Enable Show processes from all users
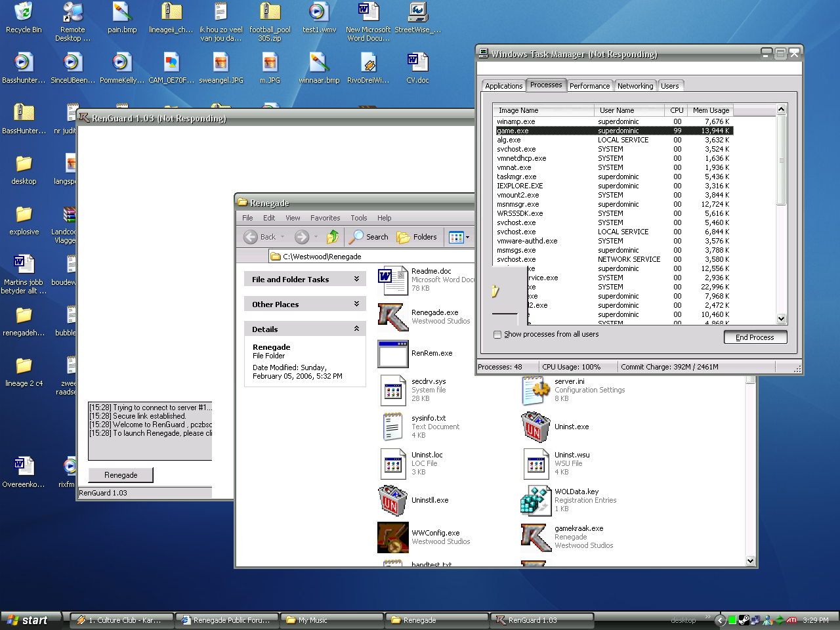Image resolution: width=840 pixels, height=630 pixels. click(x=497, y=335)
